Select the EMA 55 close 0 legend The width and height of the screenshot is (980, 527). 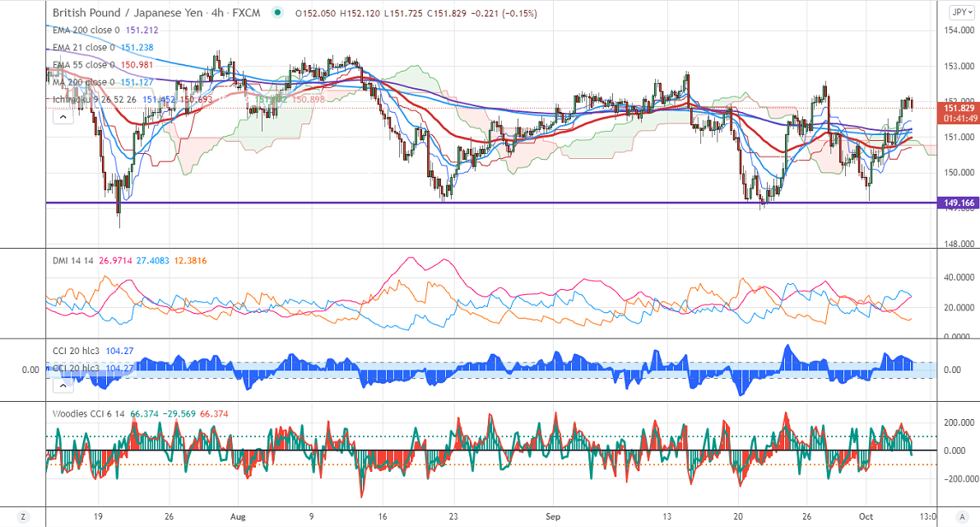[84, 65]
